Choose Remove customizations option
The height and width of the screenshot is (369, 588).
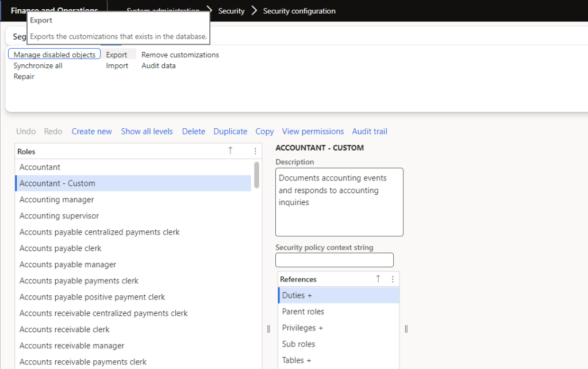(x=180, y=55)
